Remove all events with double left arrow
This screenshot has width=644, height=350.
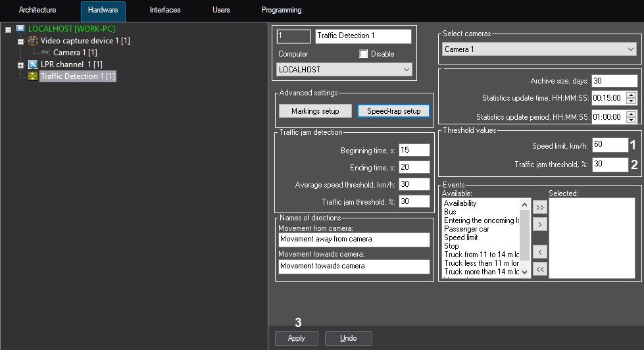click(539, 268)
